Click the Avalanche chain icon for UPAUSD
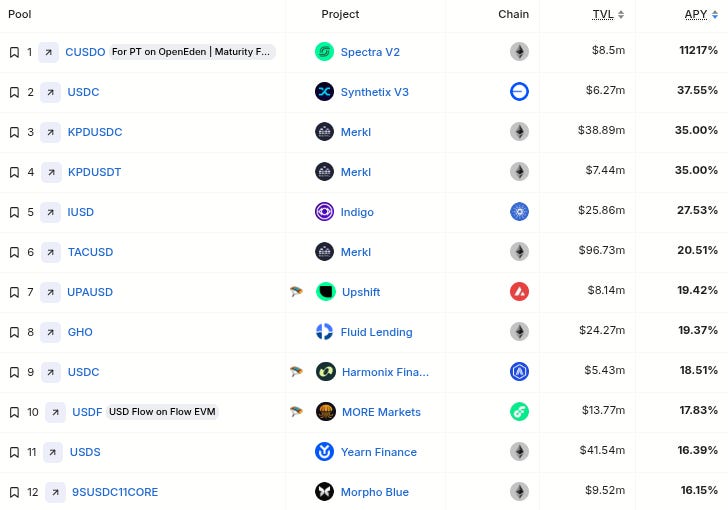Viewport: 728px width, 510px height. pos(520,291)
